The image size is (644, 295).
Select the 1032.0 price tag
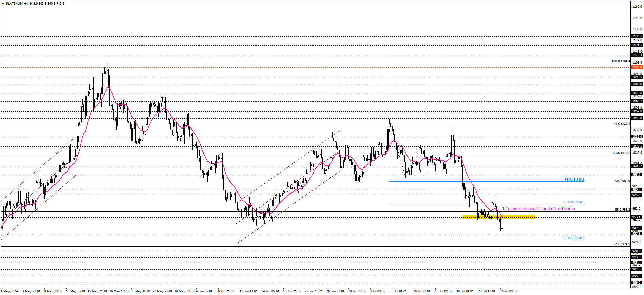click(637, 137)
